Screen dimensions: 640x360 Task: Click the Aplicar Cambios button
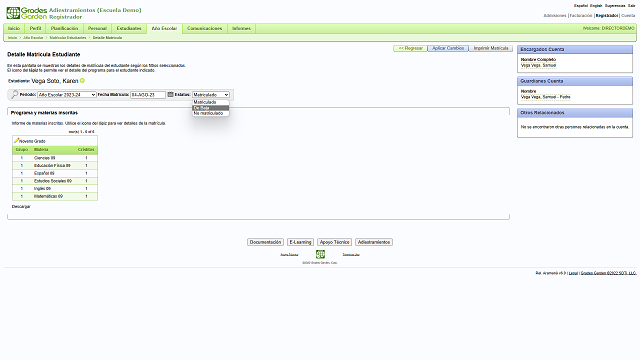tap(448, 48)
